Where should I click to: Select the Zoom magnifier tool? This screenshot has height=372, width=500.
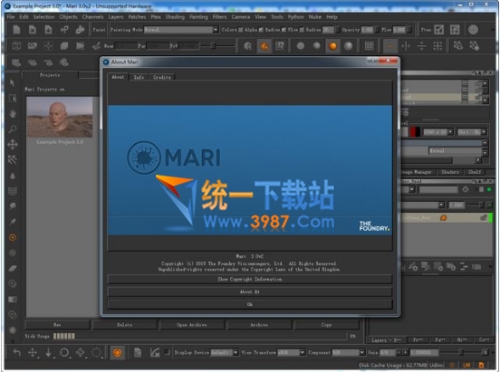tap(13, 129)
